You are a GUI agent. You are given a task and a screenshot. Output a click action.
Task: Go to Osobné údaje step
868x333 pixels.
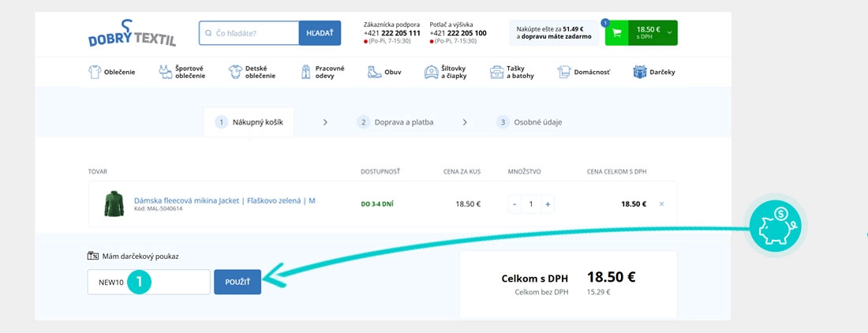529,122
